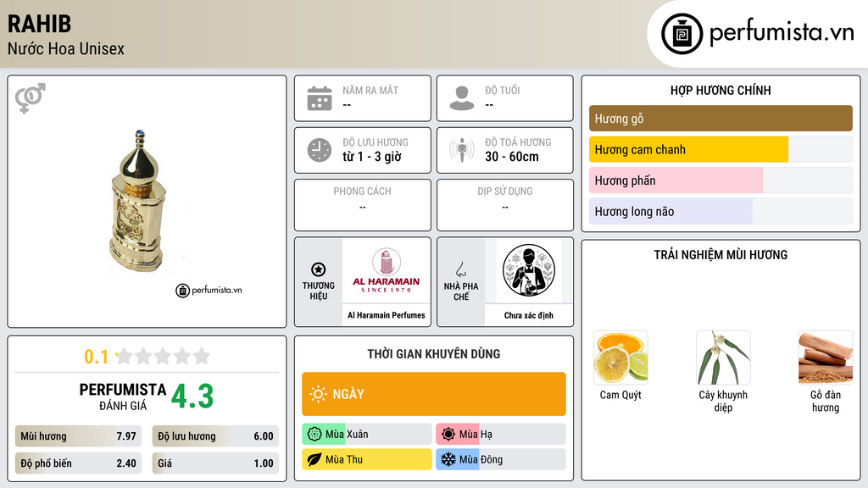Select the Mùa Thu season bar
868x488 pixels.
point(367,459)
